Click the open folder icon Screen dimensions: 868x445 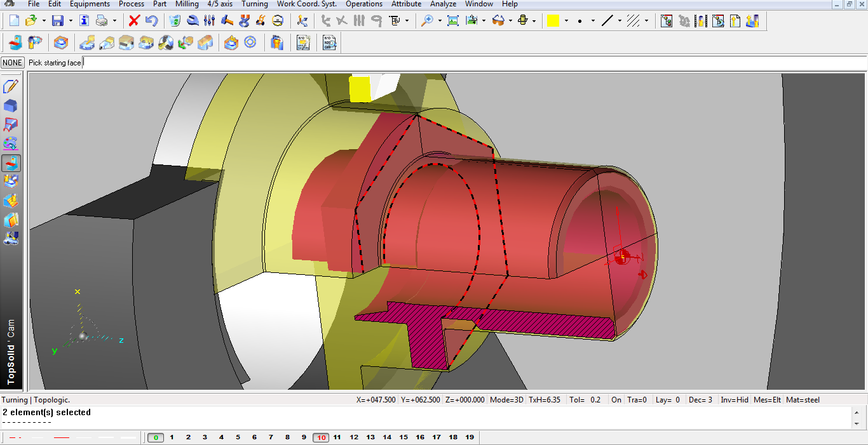point(31,21)
